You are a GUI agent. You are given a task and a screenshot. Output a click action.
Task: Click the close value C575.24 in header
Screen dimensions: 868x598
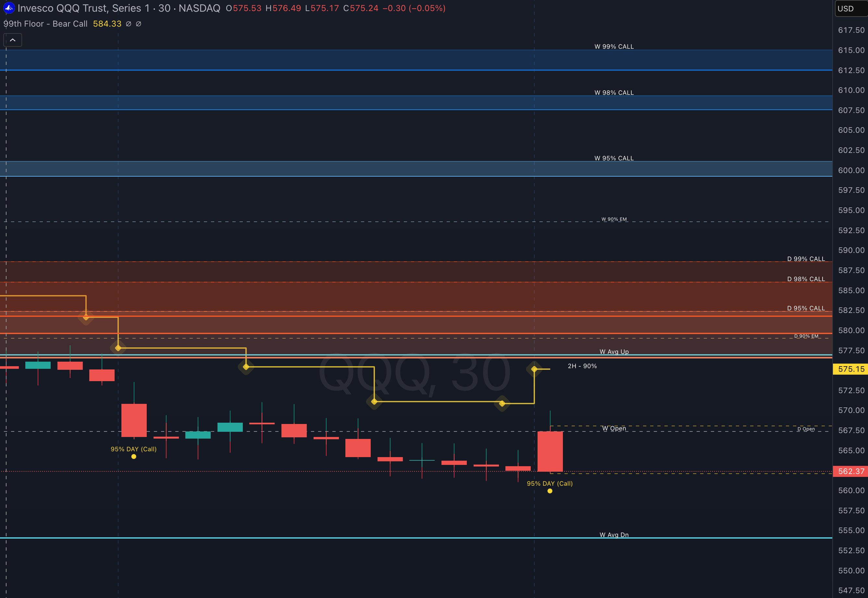click(x=361, y=8)
